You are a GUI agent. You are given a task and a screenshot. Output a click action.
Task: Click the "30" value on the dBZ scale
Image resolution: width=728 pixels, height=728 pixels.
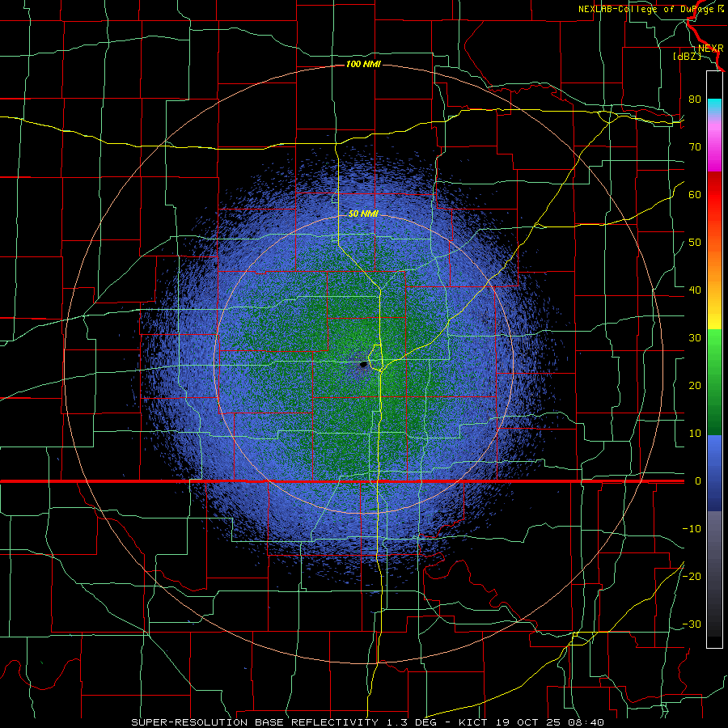tap(695, 337)
